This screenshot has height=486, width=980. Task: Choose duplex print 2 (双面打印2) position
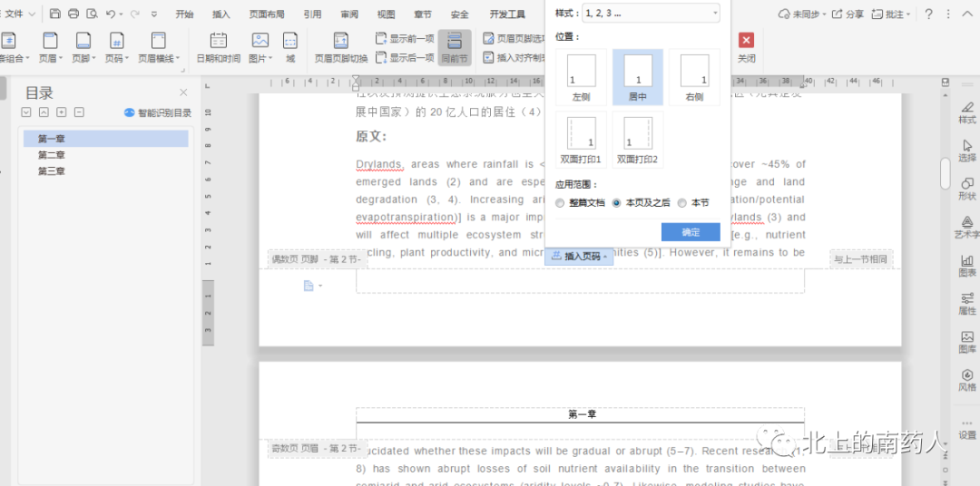click(638, 140)
